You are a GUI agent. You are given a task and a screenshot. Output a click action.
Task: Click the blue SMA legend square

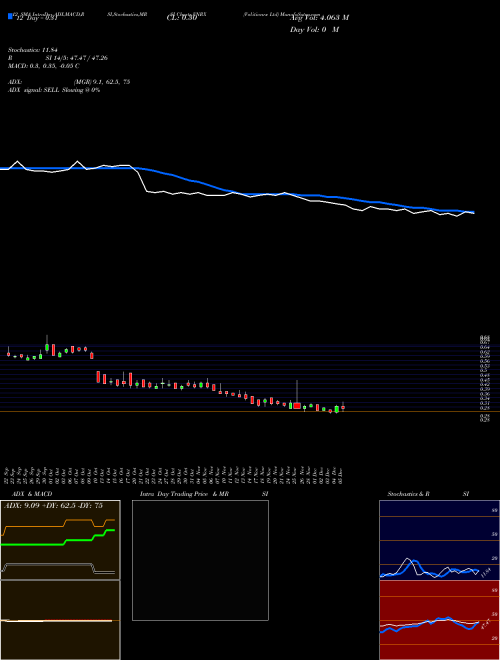coord(10,17)
